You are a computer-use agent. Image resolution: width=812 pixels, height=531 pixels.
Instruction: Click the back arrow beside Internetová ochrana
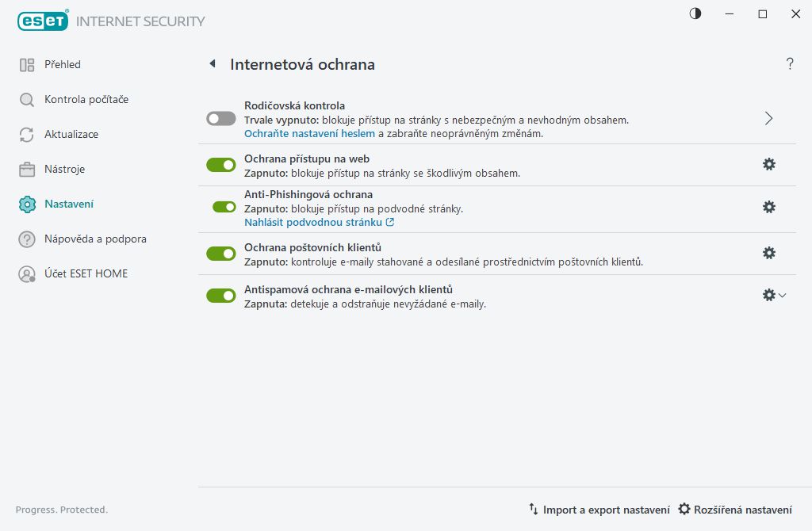click(212, 64)
